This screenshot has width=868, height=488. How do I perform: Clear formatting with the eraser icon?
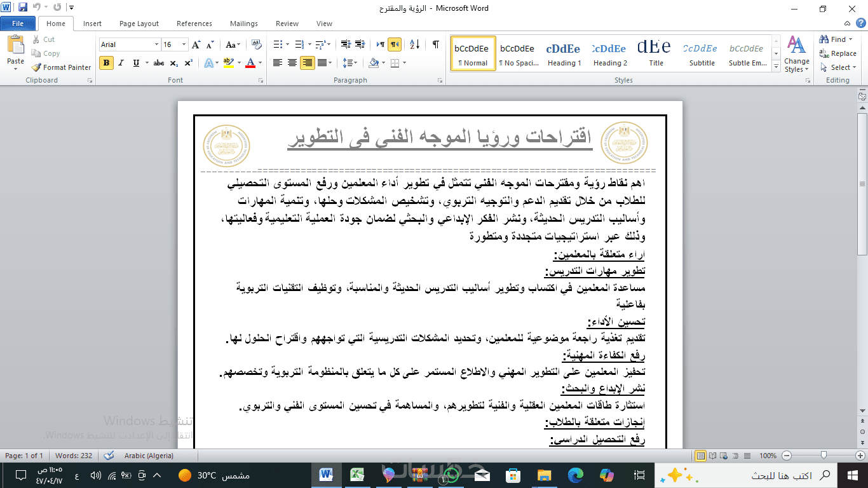coord(257,44)
